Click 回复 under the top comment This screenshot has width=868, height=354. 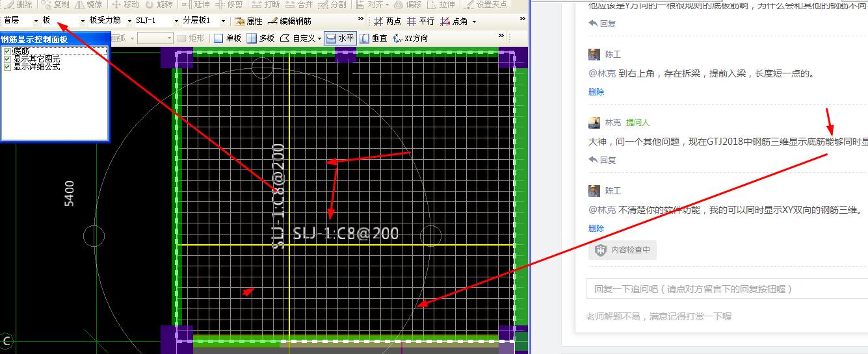(x=603, y=23)
